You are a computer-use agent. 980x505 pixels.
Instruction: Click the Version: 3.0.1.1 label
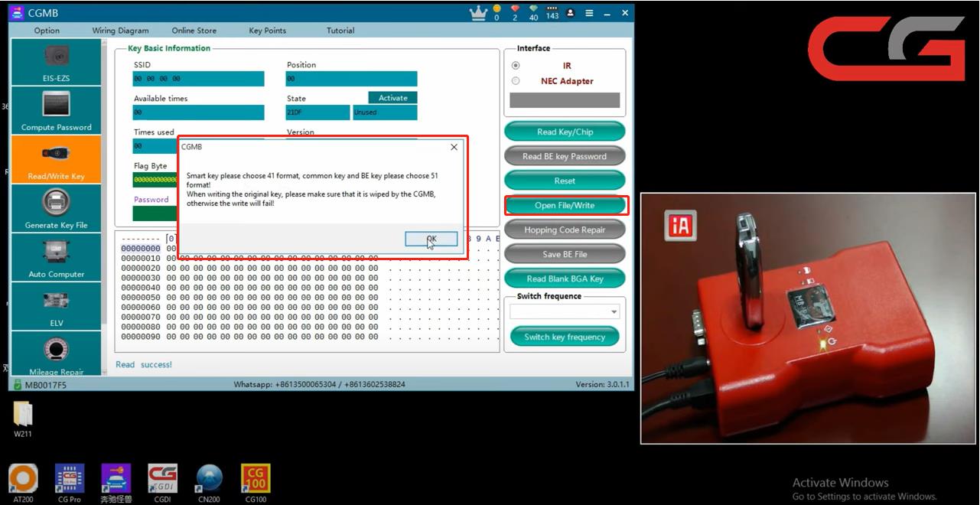[603, 384]
